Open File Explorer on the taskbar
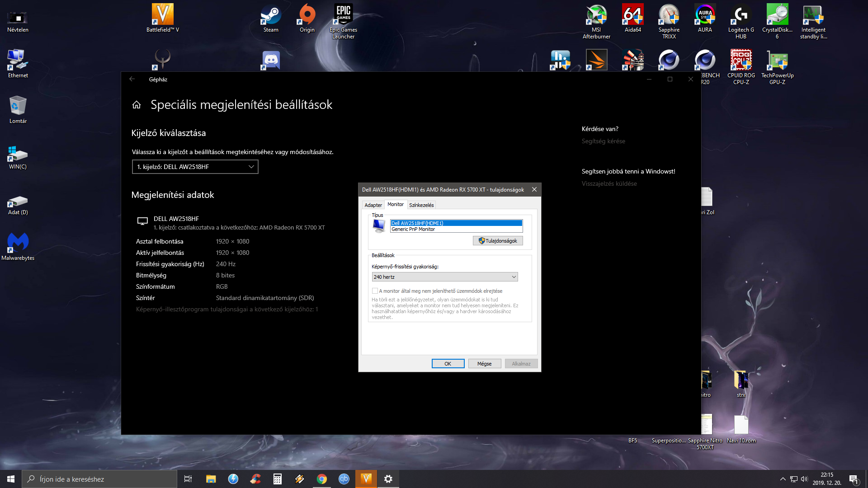This screenshot has width=868, height=488. pyautogui.click(x=211, y=479)
